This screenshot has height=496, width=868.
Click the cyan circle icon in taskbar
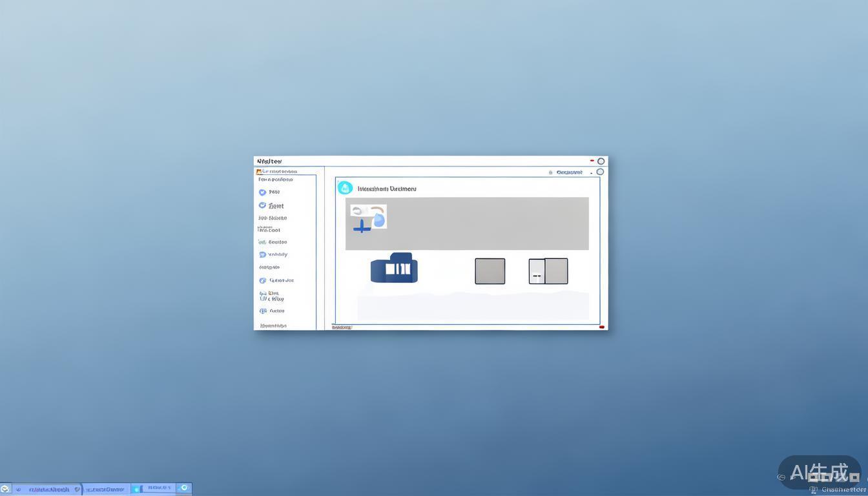pos(184,488)
